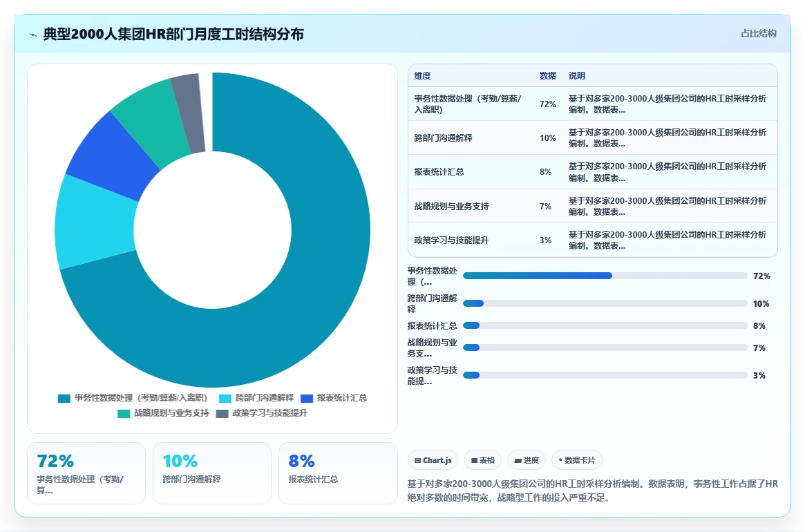The image size is (805, 532).
Task: Click the 政策学习与技能提升 table row label
Action: click(x=451, y=240)
